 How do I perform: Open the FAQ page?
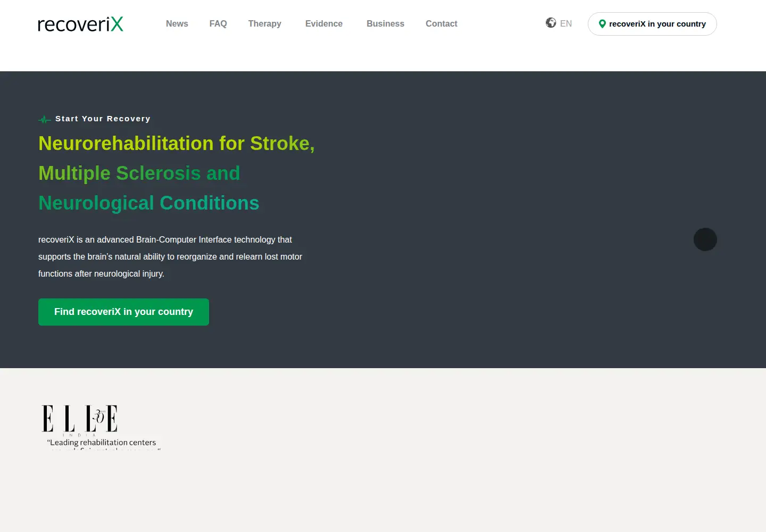point(218,24)
